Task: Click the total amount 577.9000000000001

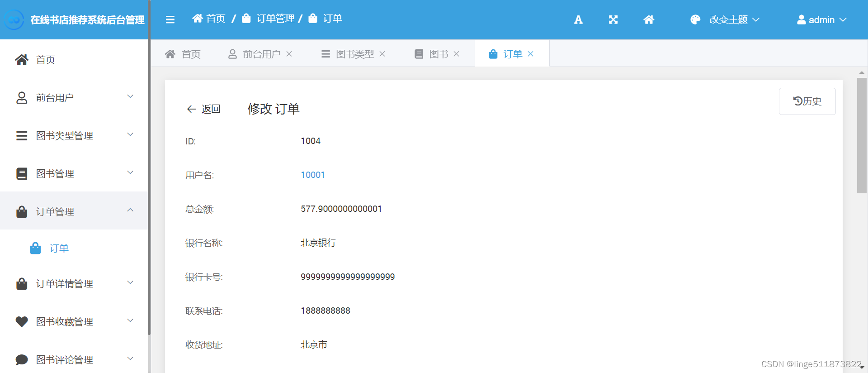Action: click(341, 209)
